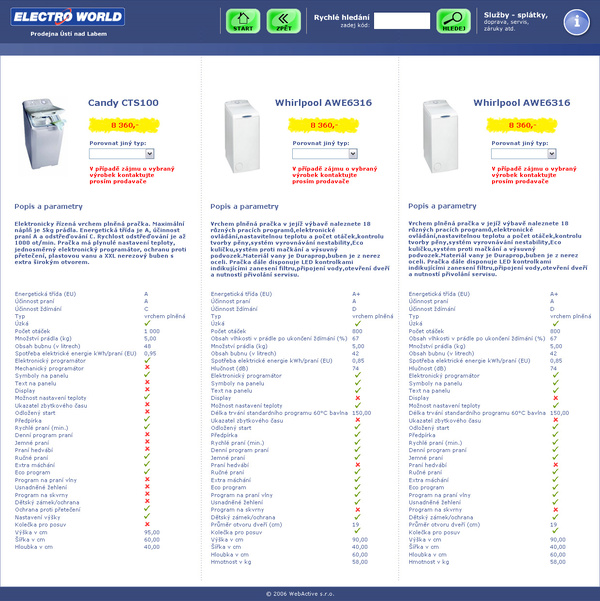Click the green check beside 'Ochrana proti přetečení'

click(x=147, y=509)
